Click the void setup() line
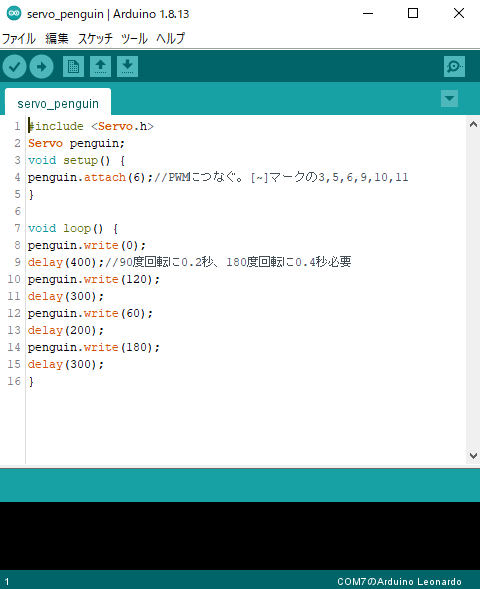 [x=76, y=160]
